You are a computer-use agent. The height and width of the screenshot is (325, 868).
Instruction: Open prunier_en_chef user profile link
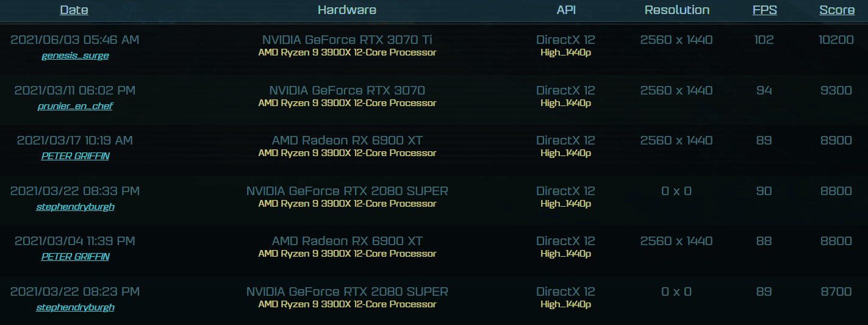tap(75, 106)
